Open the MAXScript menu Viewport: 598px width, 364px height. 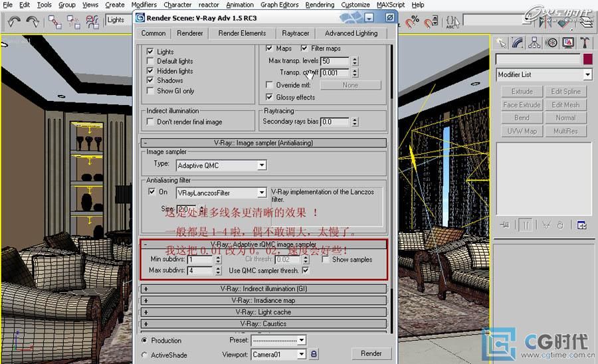391,5
